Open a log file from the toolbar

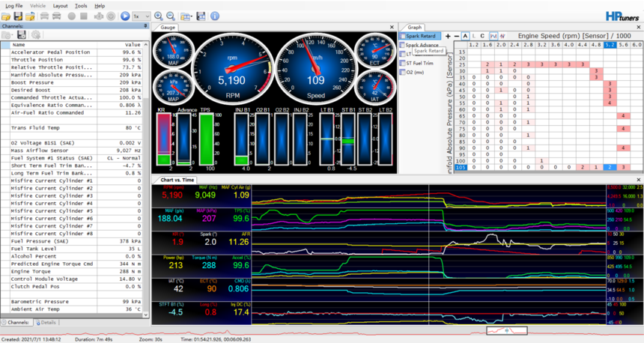click(6, 16)
